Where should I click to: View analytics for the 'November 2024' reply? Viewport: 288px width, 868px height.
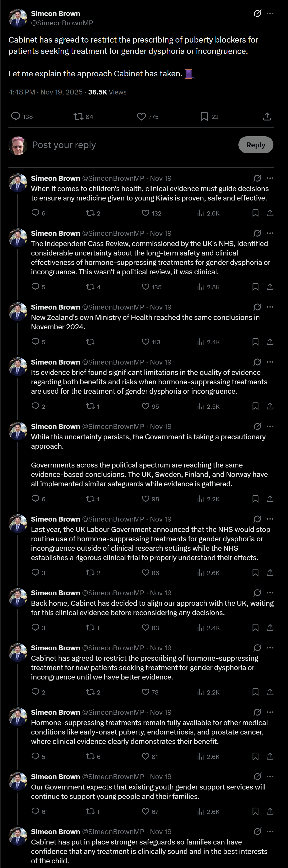click(x=201, y=342)
